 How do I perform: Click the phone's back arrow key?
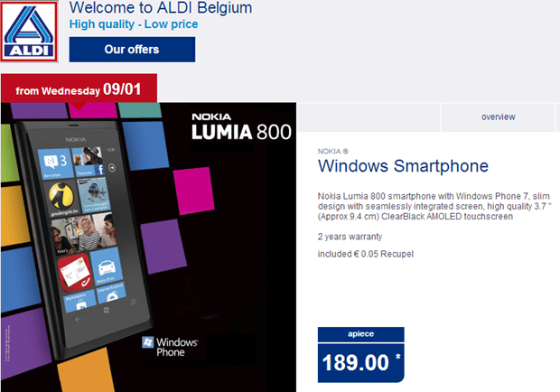click(x=78, y=319)
